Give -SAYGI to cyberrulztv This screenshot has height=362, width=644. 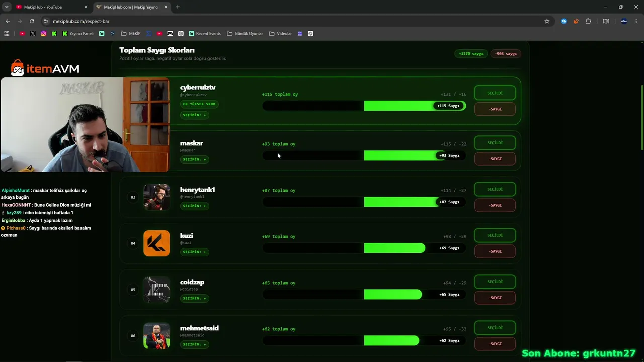(495, 109)
